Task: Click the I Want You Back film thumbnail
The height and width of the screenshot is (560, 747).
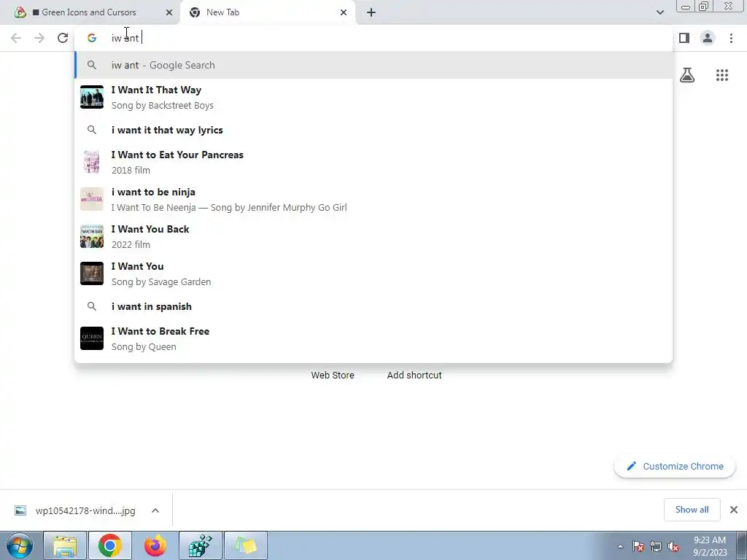Action: click(92, 236)
